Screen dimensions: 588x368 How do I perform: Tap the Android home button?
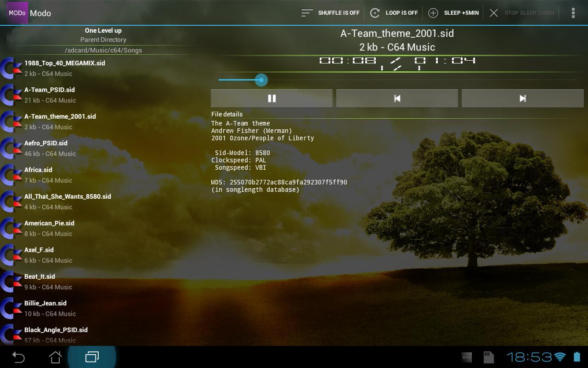pyautogui.click(x=55, y=357)
